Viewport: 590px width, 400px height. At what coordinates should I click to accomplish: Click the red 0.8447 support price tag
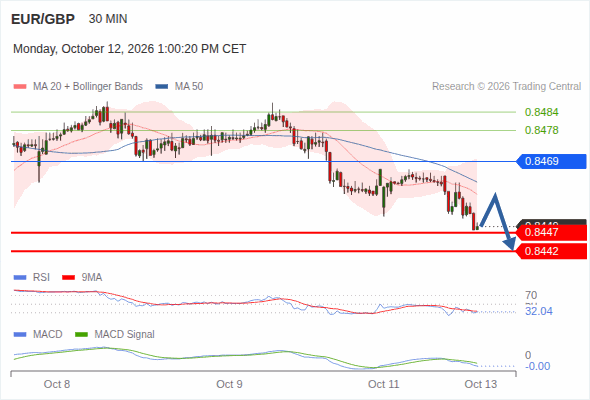point(551,232)
